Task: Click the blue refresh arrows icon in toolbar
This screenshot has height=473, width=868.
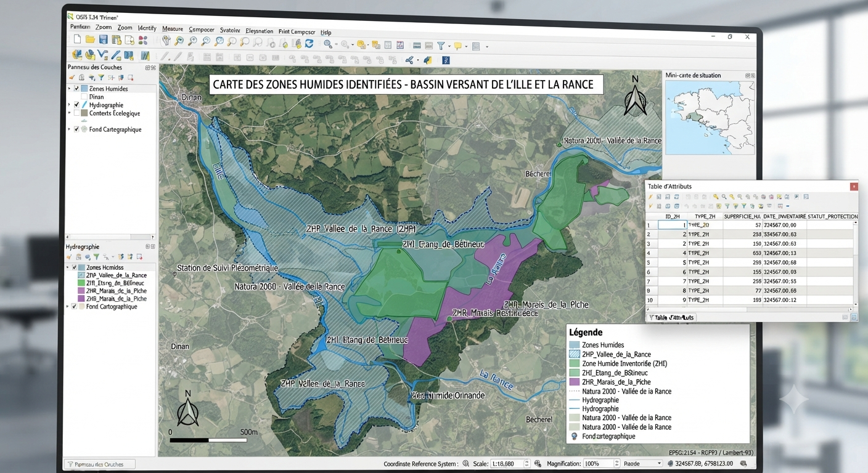Action: pos(309,43)
